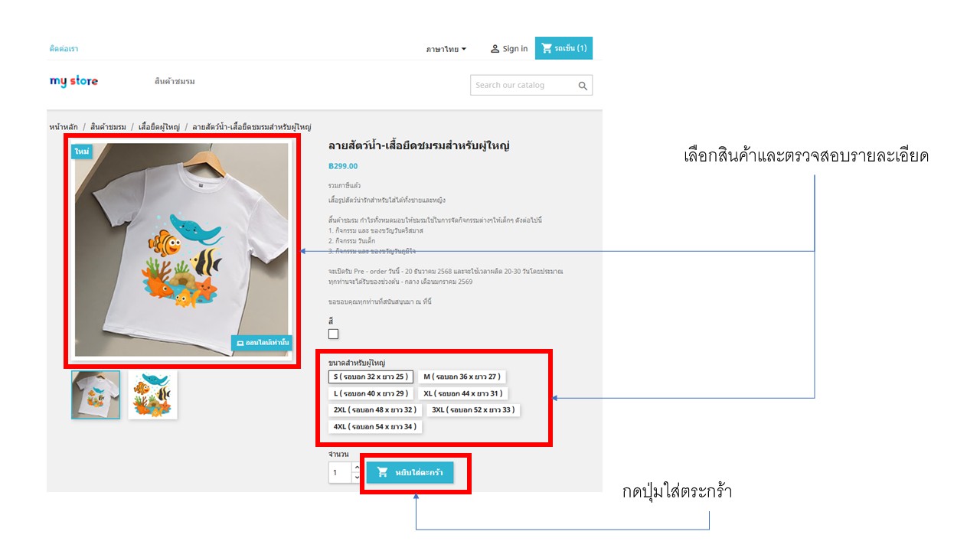The width and height of the screenshot is (980, 551).
Task: Pick size 2XL (รอบอก 48 x ยาว 32)
Action: pyautogui.click(x=374, y=409)
